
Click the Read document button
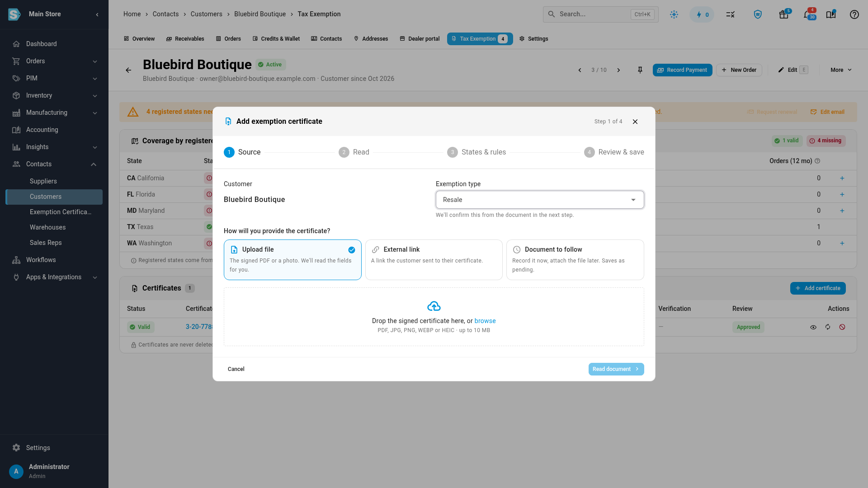point(616,369)
